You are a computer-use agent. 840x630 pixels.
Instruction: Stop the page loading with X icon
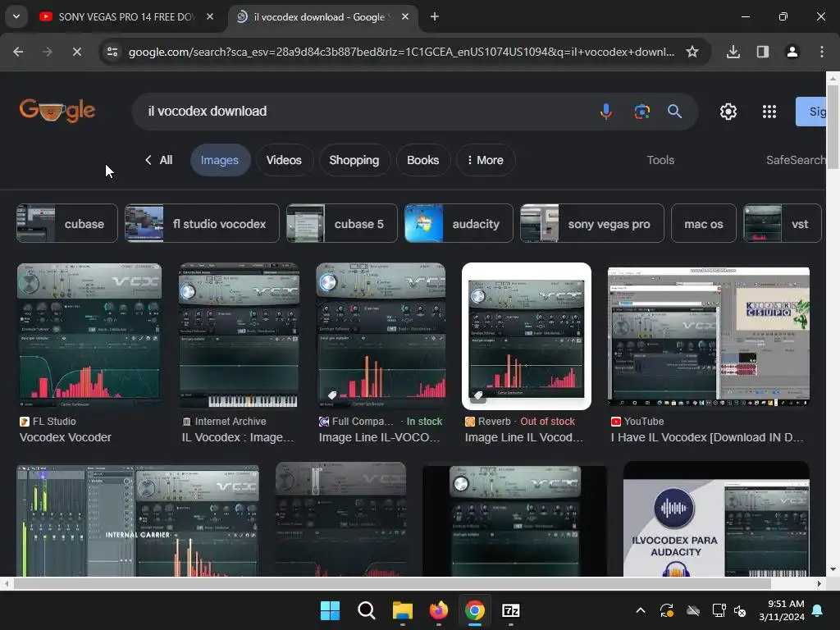(x=76, y=52)
